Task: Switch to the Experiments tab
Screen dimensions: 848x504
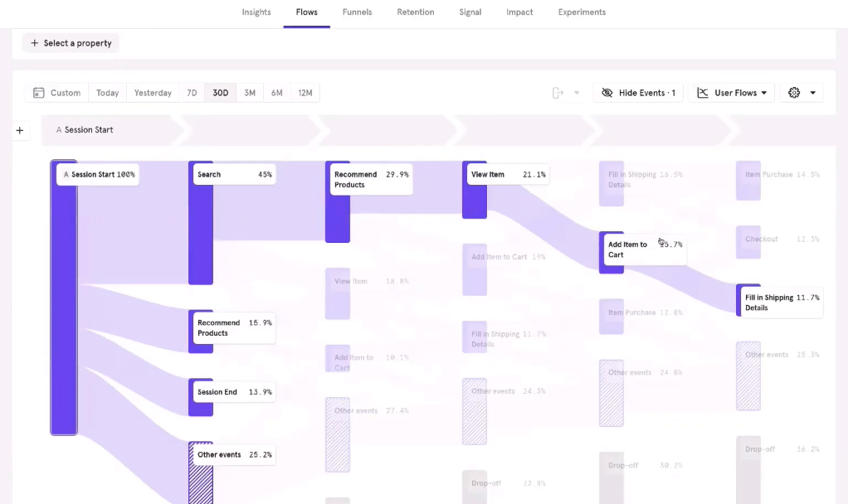Action: click(x=582, y=12)
